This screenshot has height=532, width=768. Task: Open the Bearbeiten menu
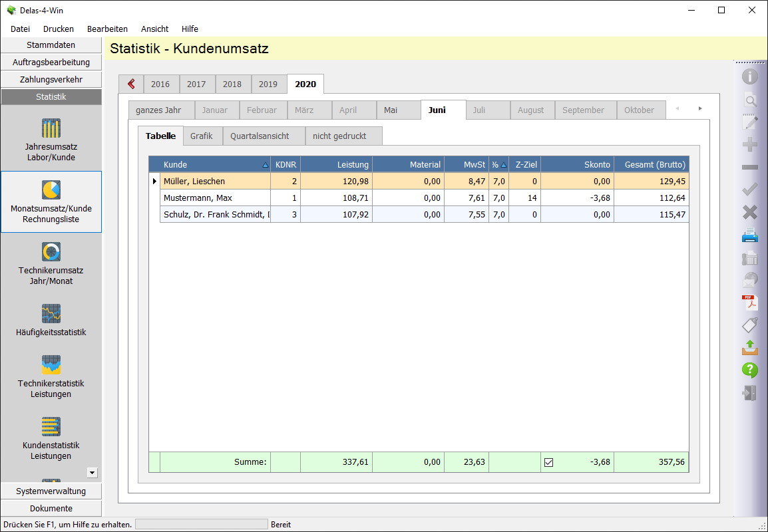pyautogui.click(x=107, y=29)
